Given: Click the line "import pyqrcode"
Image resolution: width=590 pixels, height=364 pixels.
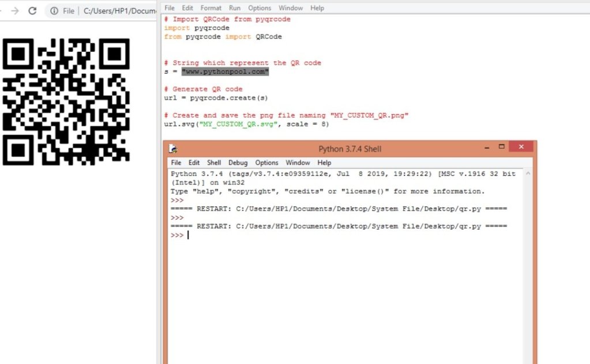Looking at the screenshot, I should click(x=197, y=28).
